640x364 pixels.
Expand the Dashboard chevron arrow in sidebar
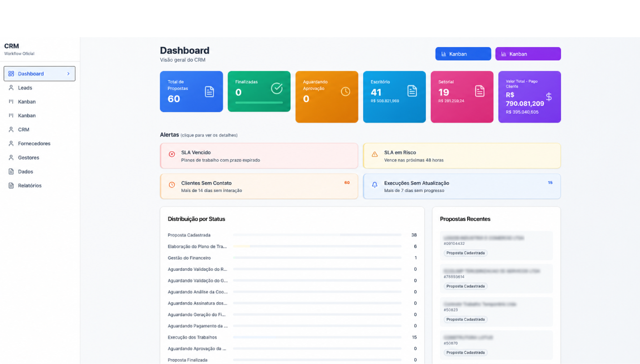click(x=69, y=74)
